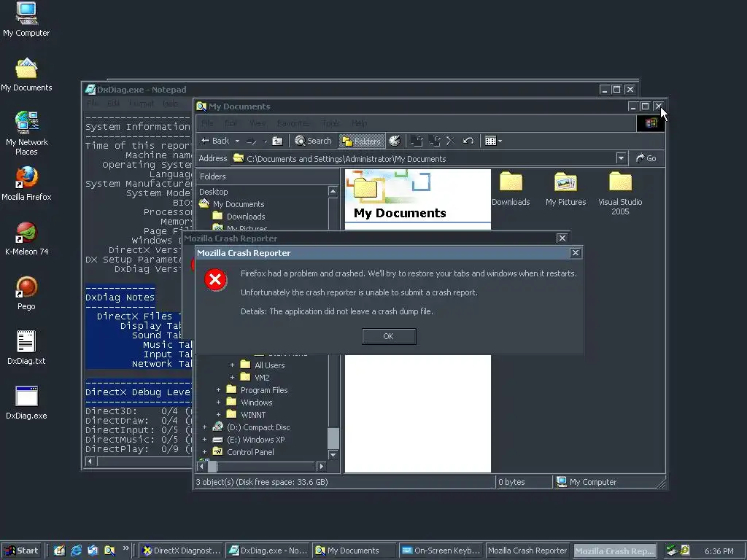
Task: Click the Back arrow in My Documents toolbar
Action: click(x=215, y=141)
